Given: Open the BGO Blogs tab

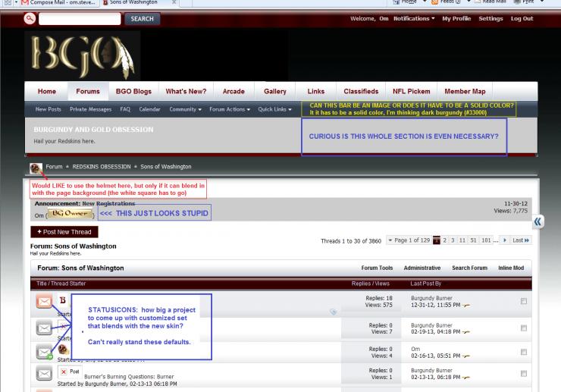Looking at the screenshot, I should (133, 91).
